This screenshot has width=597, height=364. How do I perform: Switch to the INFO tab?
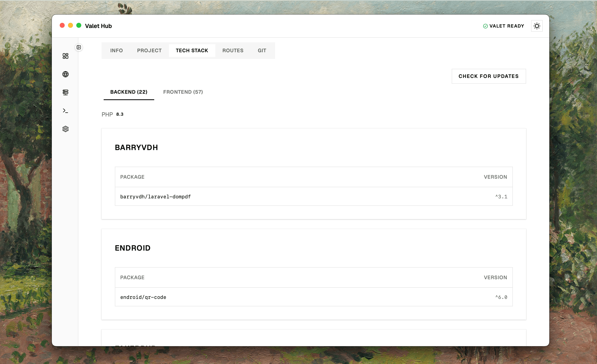click(x=116, y=50)
